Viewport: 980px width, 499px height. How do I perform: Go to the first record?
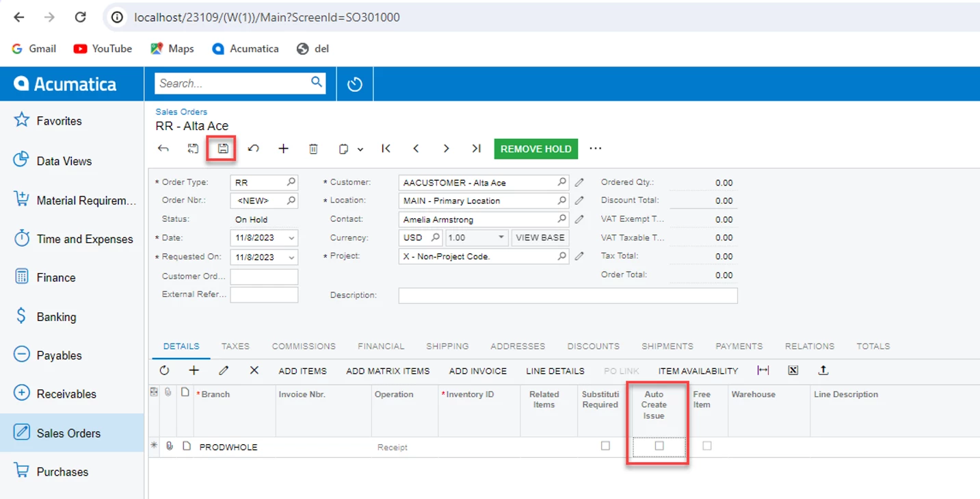click(x=386, y=149)
